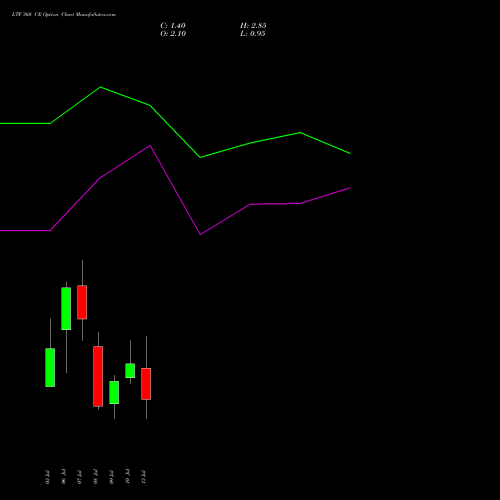500x500 pixels.
Task: Select the green candlestick for 02 Jul
Action: [50, 367]
